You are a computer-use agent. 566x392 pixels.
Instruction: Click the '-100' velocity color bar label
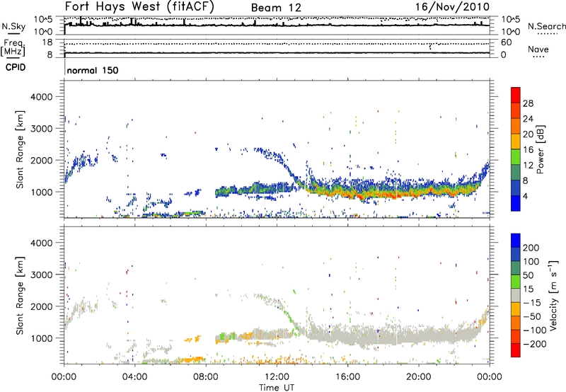(x=535, y=330)
